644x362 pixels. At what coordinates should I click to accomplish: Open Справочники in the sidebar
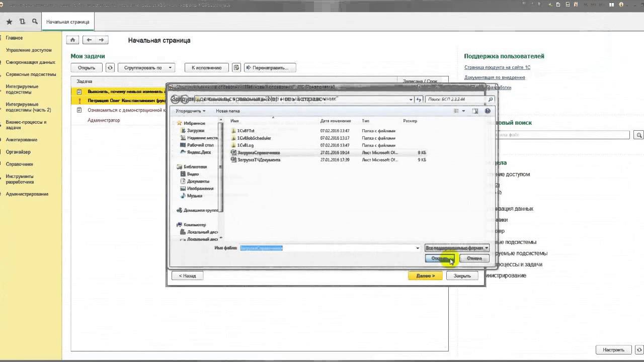[20, 164]
